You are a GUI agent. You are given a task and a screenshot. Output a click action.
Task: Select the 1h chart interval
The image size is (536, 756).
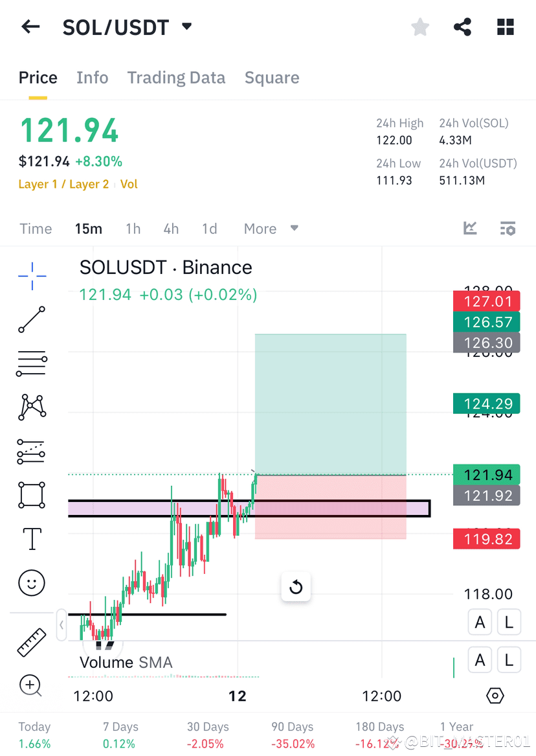133,228
